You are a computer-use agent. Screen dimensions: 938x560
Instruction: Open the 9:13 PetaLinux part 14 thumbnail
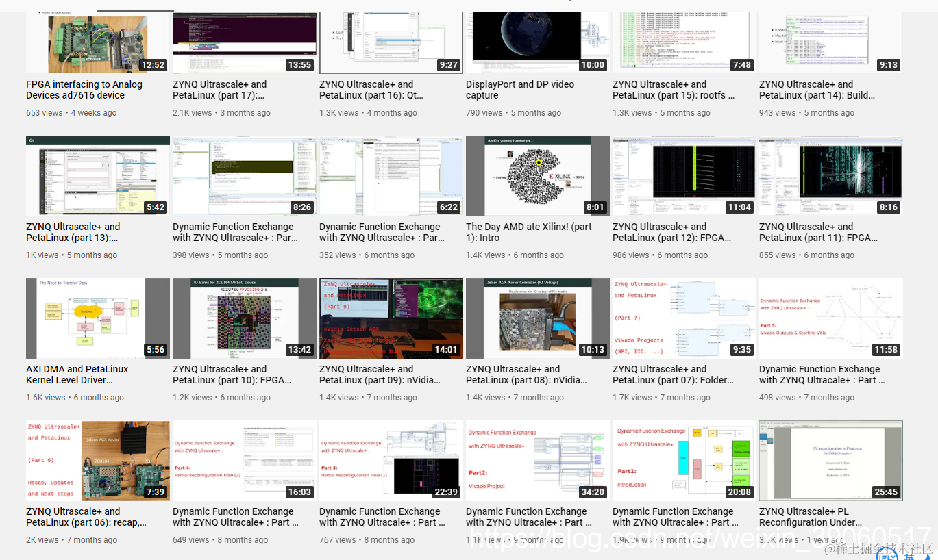[831, 42]
